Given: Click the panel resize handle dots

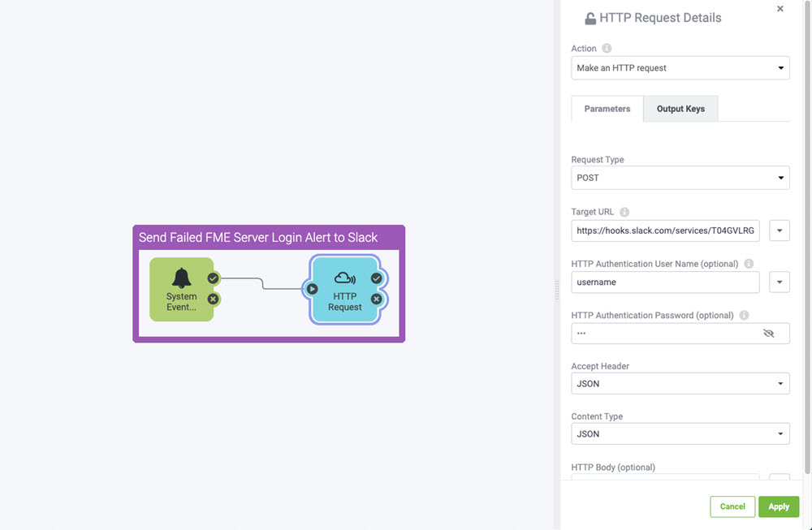Looking at the screenshot, I should [x=557, y=290].
